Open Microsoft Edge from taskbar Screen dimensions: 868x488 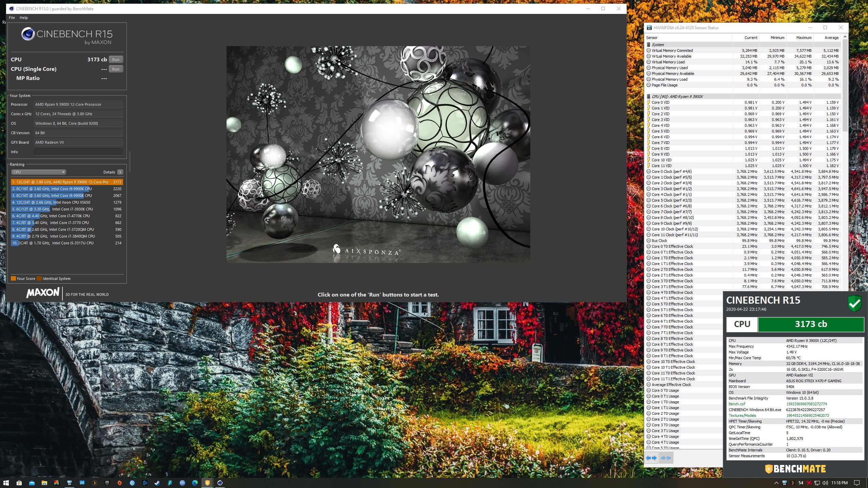coord(195,483)
